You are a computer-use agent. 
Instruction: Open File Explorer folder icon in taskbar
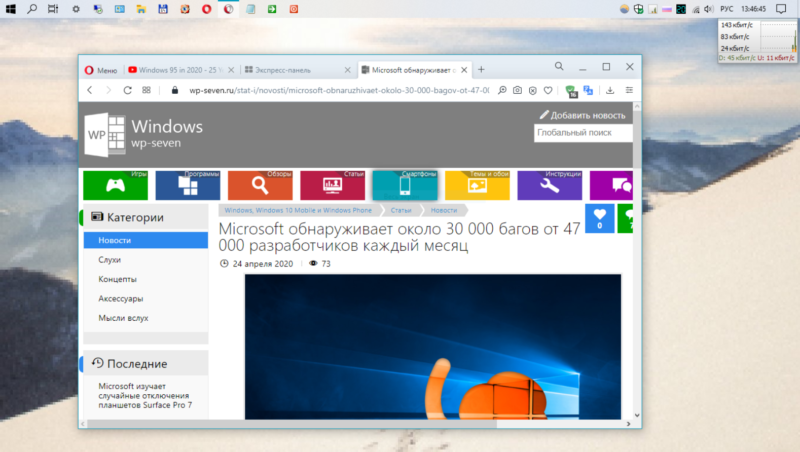(x=141, y=9)
